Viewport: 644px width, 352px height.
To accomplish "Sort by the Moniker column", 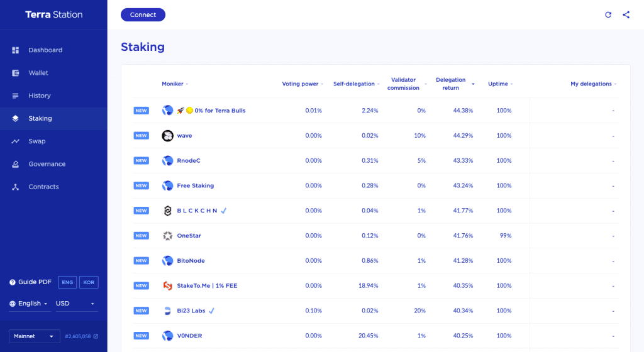I will (175, 84).
